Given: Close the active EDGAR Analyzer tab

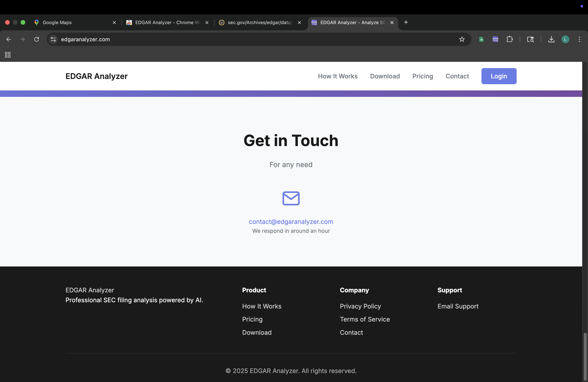Looking at the screenshot, I should click(x=392, y=23).
